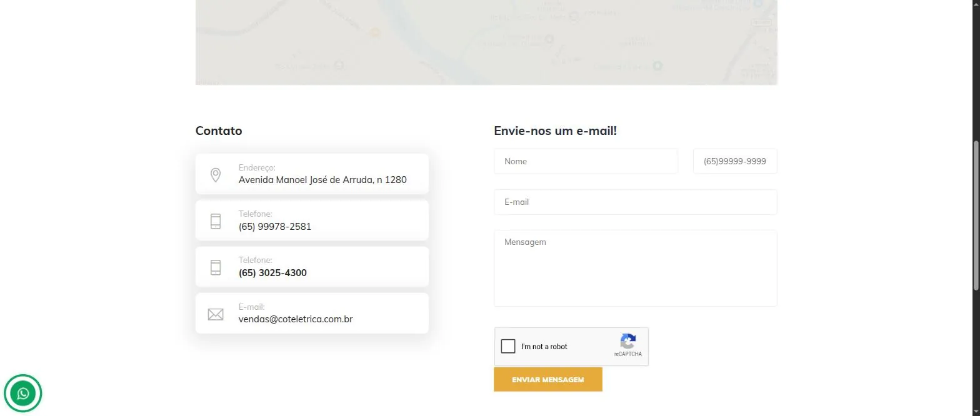Click the page vertical scrollbar thumb
This screenshot has height=416, width=980.
(x=976, y=215)
